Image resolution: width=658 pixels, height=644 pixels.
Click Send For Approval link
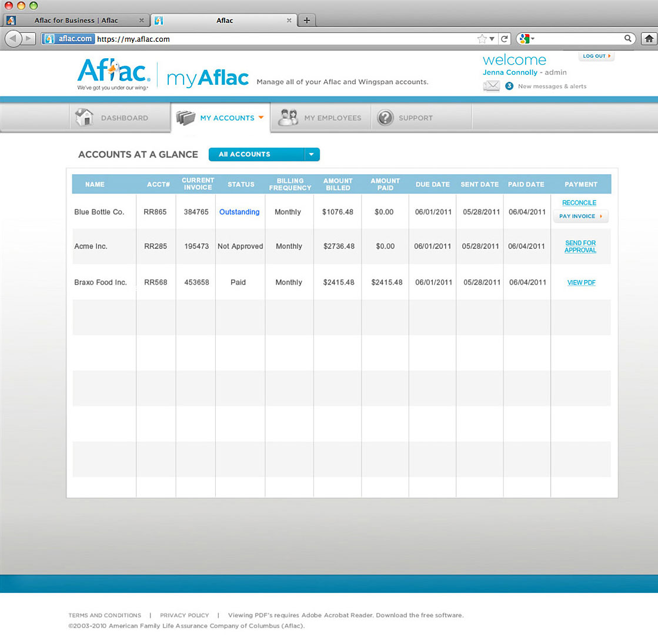pos(580,246)
